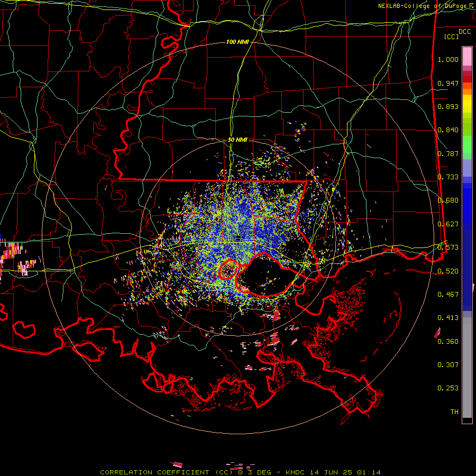Click the "14 JUN 25" date in caption
The width and height of the screenshot is (476, 476).
pyautogui.click(x=331, y=472)
